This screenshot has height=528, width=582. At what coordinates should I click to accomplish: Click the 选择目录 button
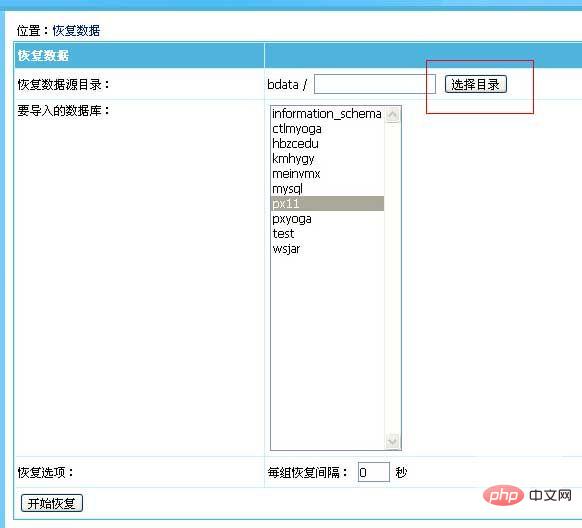pyautogui.click(x=475, y=85)
